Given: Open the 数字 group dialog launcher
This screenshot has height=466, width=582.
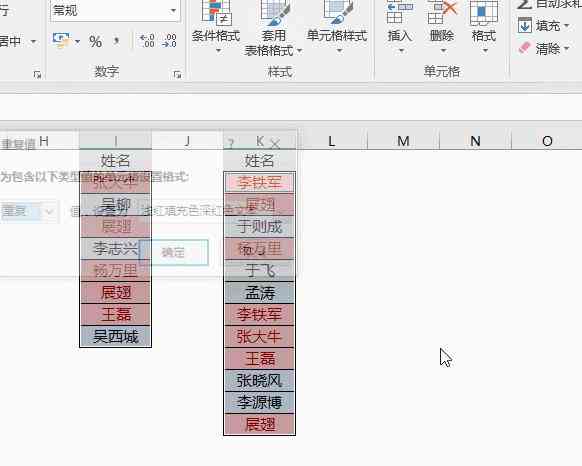Looking at the screenshot, I should 177,75.
